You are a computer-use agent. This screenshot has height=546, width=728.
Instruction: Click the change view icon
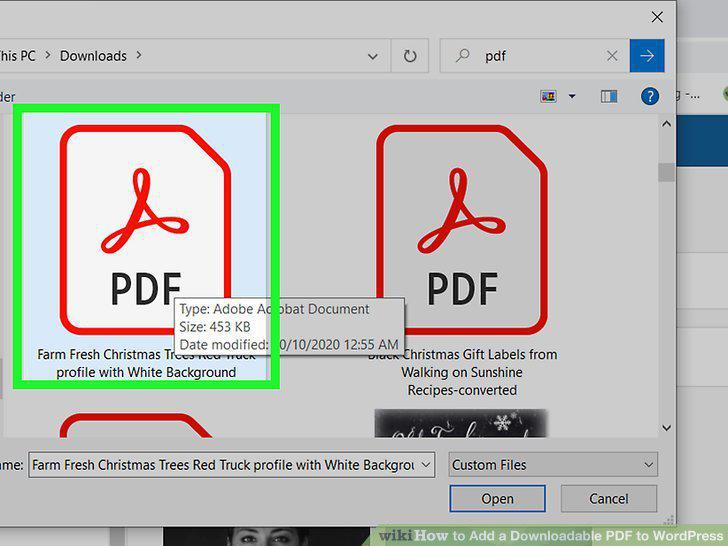pyautogui.click(x=548, y=96)
